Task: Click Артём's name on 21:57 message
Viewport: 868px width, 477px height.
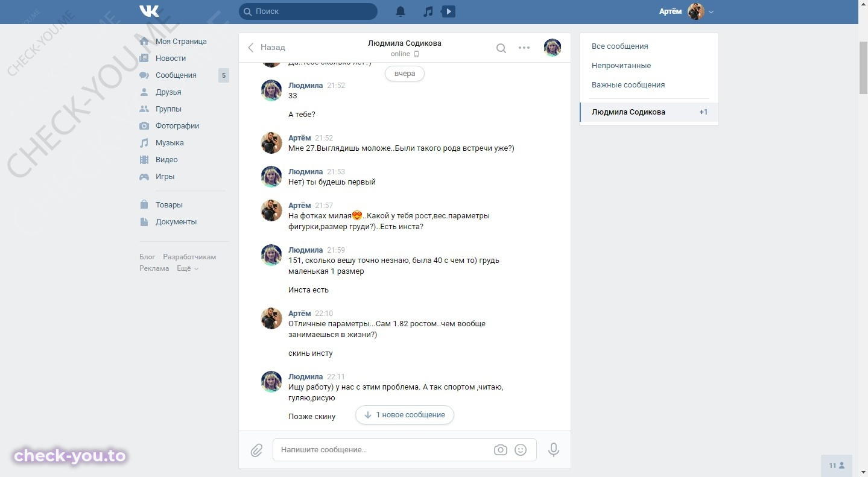Action: pos(300,206)
